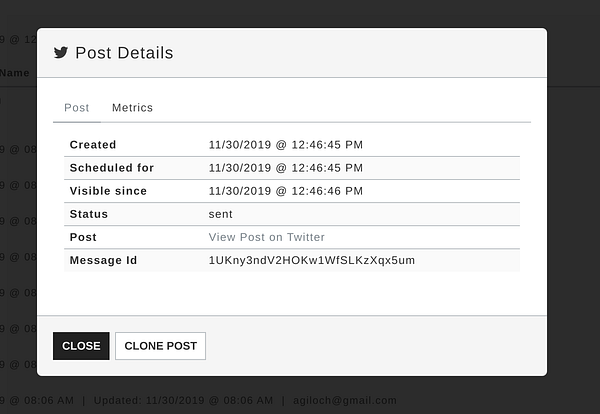
Task: Click the Message Id value text
Action: (312, 261)
